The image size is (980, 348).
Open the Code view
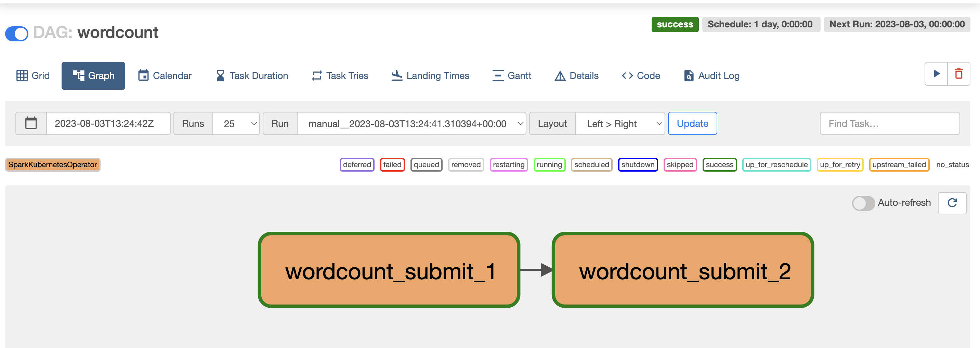641,76
